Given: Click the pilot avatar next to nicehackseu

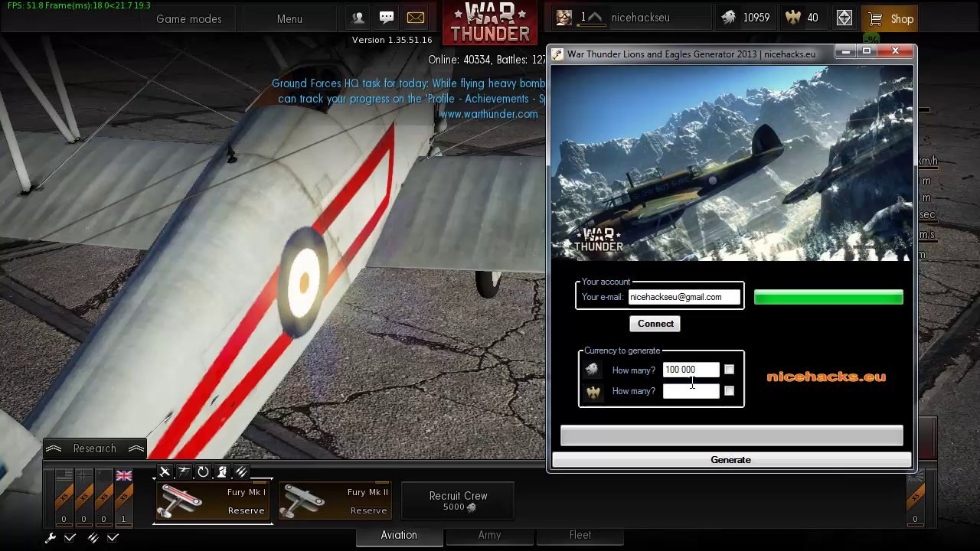Looking at the screenshot, I should 564,18.
